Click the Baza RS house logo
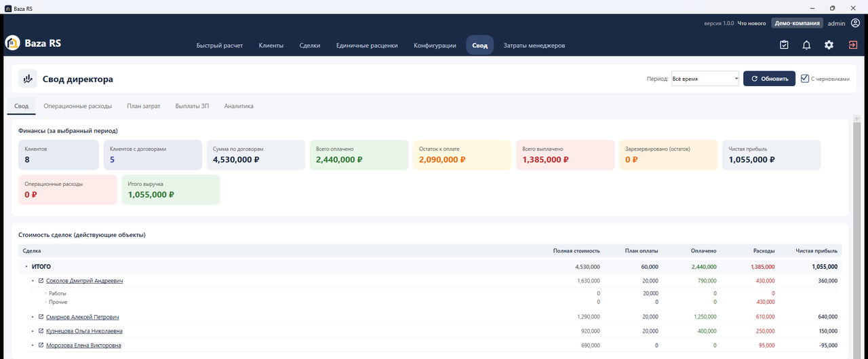The image size is (868, 359). [13, 43]
